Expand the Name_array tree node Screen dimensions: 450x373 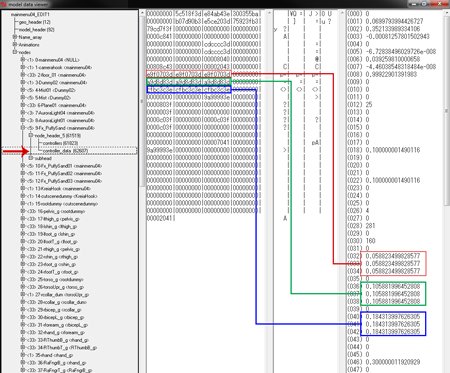point(15,37)
